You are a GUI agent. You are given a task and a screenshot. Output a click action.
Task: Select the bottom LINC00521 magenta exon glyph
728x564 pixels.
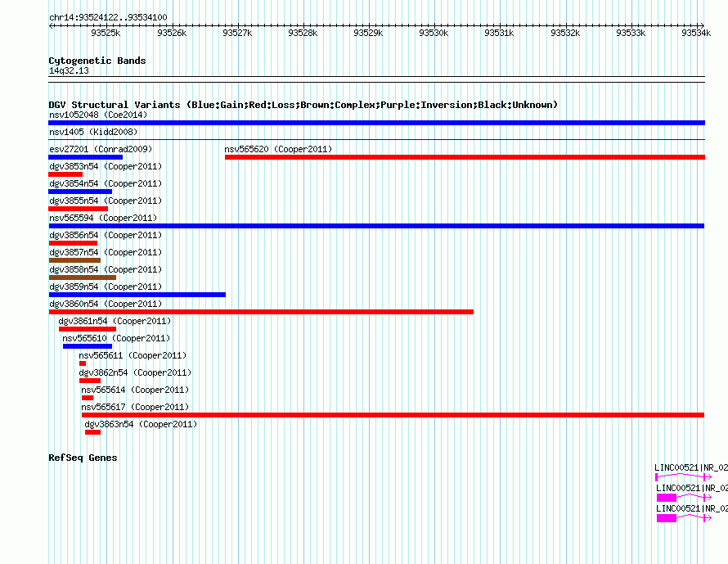click(x=667, y=518)
